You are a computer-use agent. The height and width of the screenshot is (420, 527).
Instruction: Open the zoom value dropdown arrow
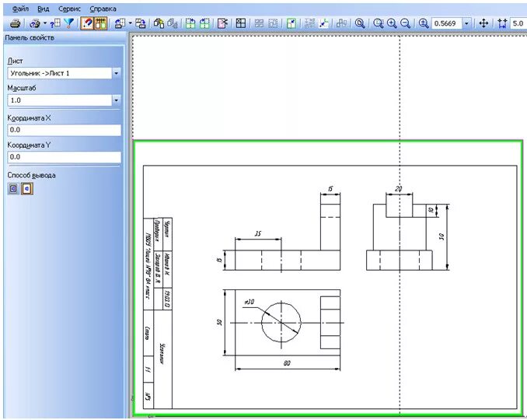[466, 23]
